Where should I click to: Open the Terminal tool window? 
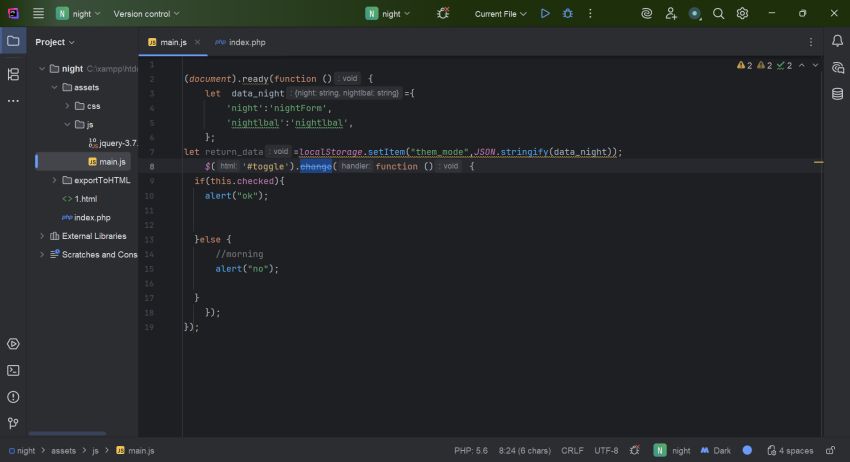click(x=13, y=370)
